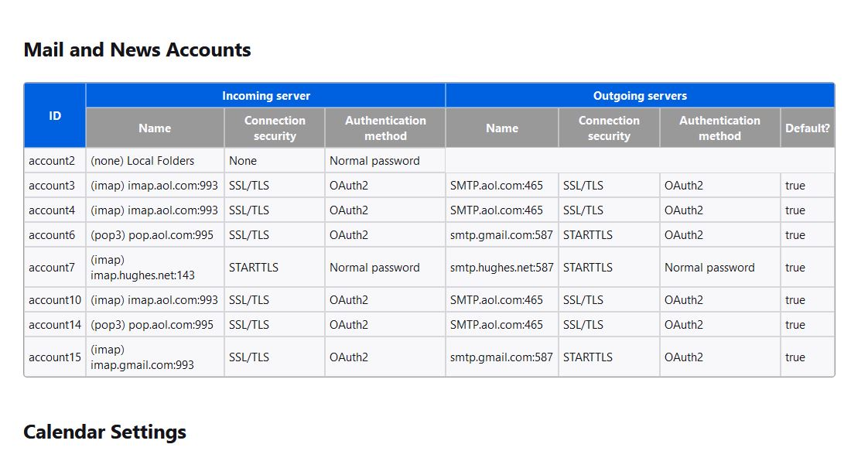This screenshot has height=468, width=868.
Task: Click account10's Default true value
Action: 795,300
